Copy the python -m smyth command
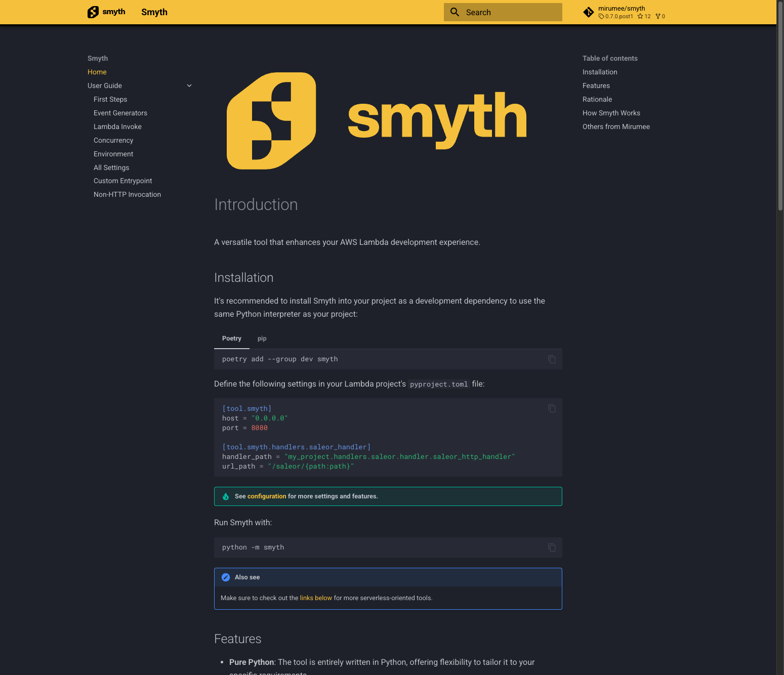784x675 pixels. tap(552, 547)
